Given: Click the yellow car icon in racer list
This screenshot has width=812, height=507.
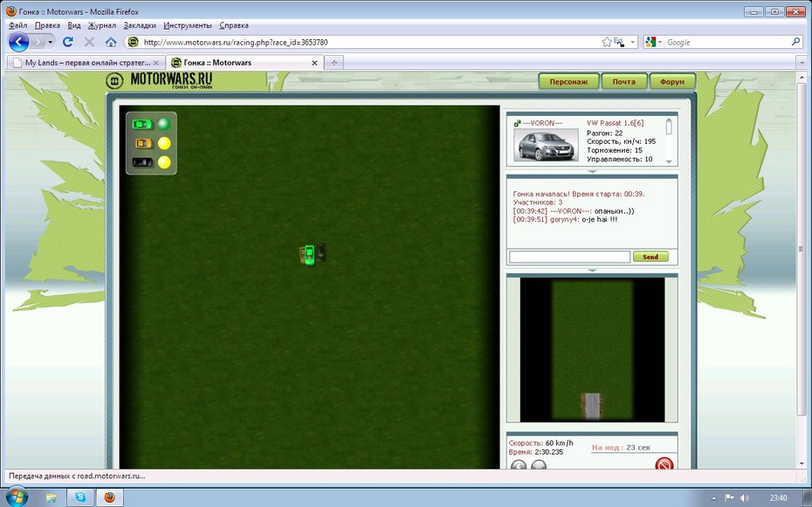Looking at the screenshot, I should [142, 143].
